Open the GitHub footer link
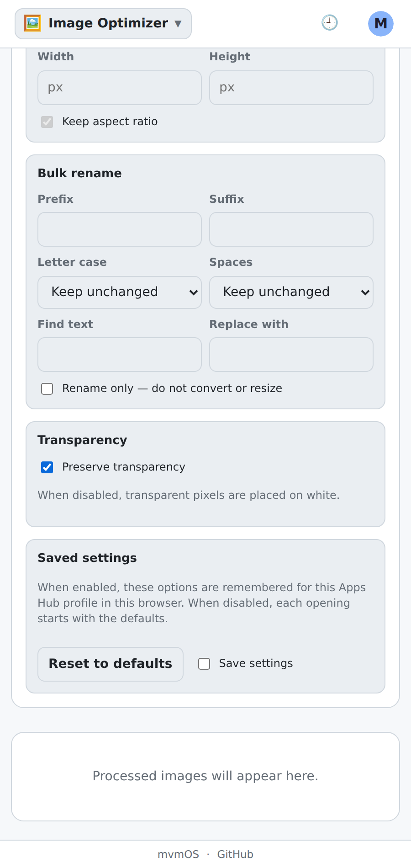 pos(235,854)
